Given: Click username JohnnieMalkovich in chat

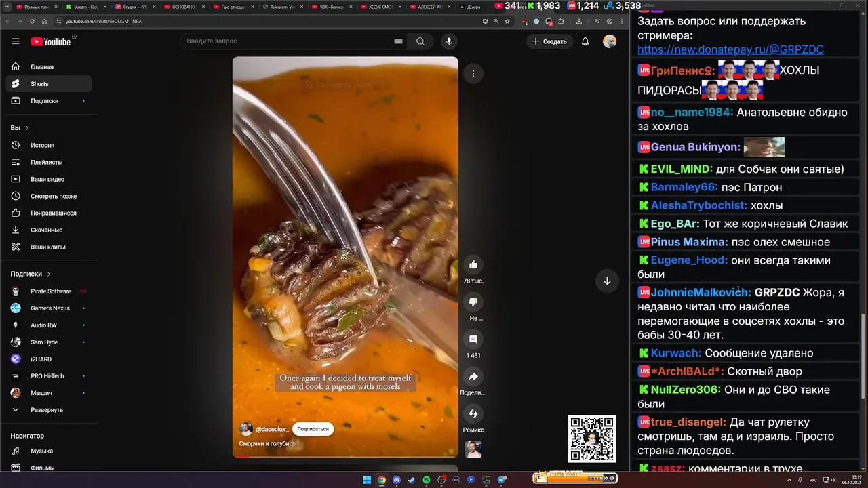Looking at the screenshot, I should 699,293.
